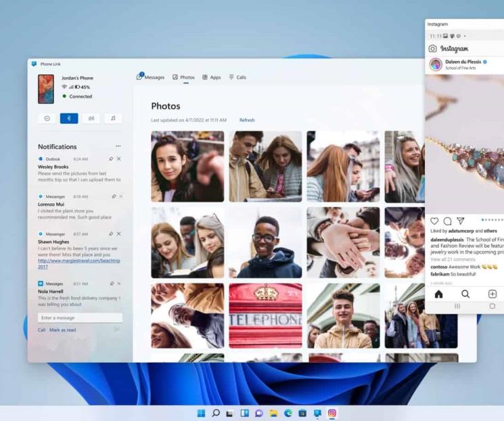Toggle Do Not Disturb on the phone
Image resolution: width=504 pixels, height=421 pixels.
tap(47, 118)
